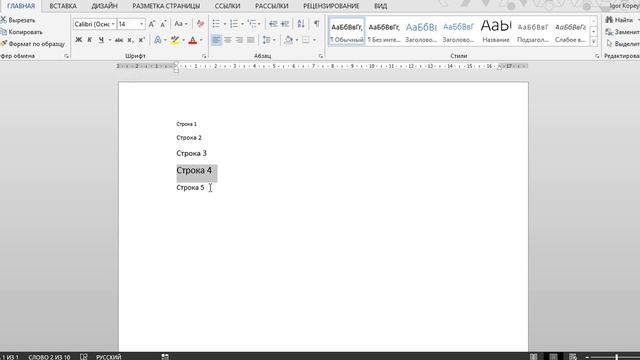The image size is (640, 360).
Task: Click the РУССКИЙ language indicator
Action: [x=109, y=357]
